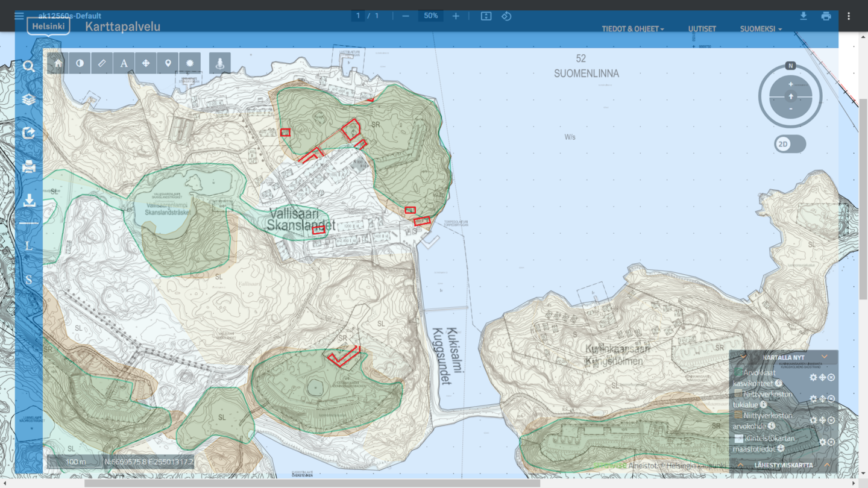Click the fit to page icon

click(486, 16)
